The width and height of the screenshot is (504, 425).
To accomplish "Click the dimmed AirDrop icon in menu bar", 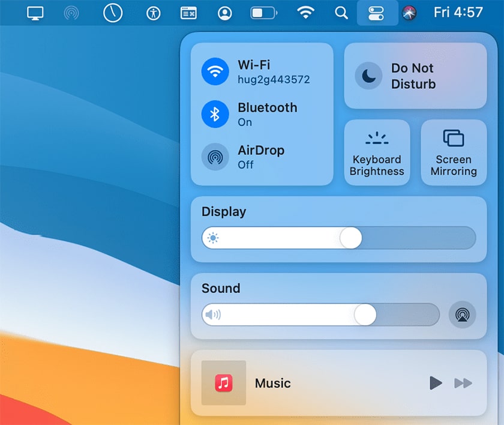I will point(71,13).
